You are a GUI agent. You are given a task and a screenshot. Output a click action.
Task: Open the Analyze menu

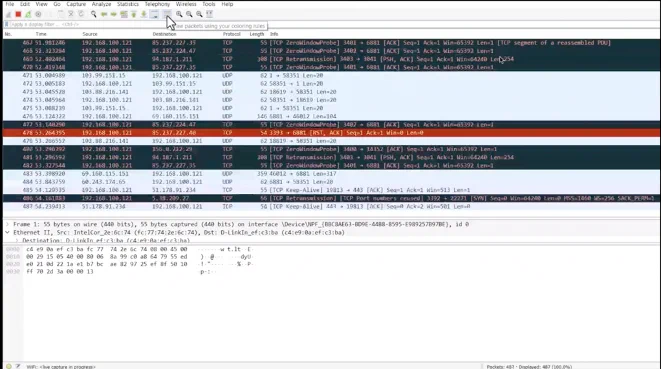(101, 4)
